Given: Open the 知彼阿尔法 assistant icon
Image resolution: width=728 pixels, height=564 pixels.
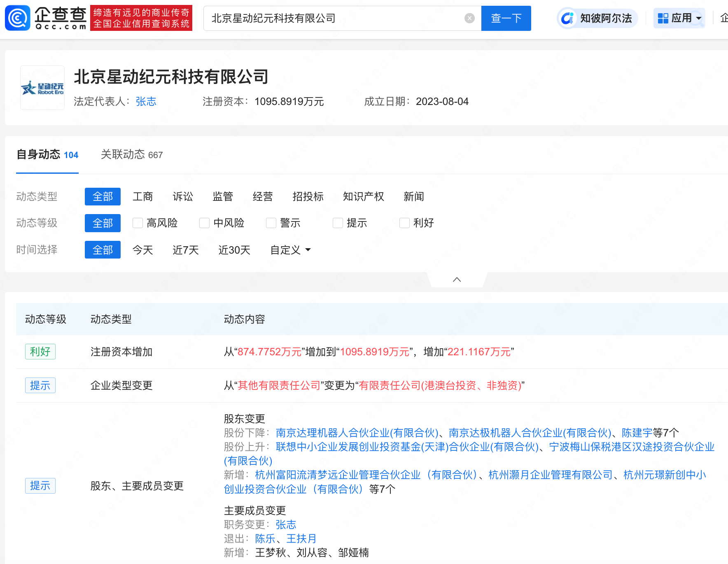Looking at the screenshot, I should (x=567, y=18).
